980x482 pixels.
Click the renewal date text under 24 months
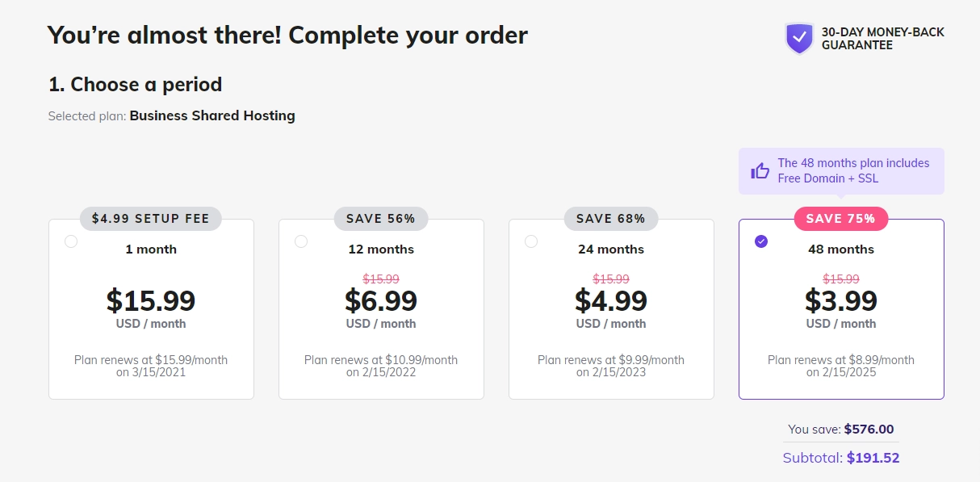[x=611, y=366]
